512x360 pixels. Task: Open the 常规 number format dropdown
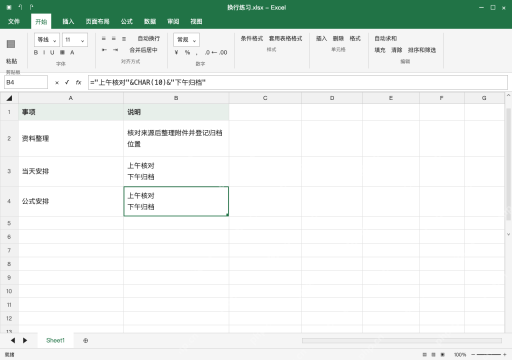(186, 40)
